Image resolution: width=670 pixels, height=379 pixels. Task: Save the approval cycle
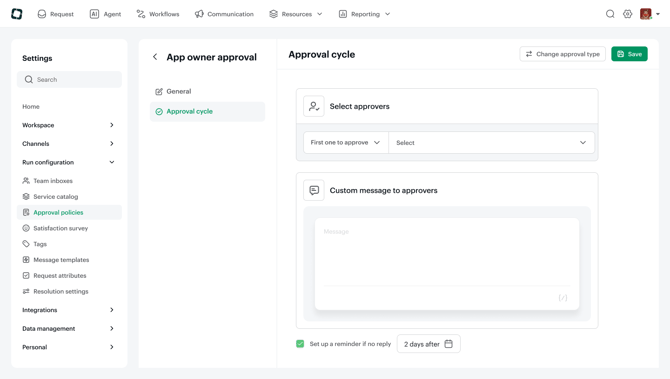[x=629, y=54]
